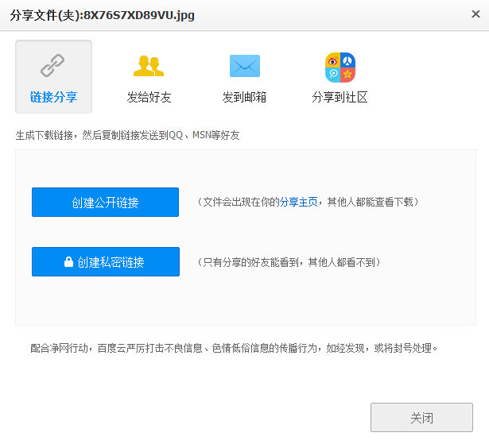Click the 发给好友 friends icon

(149, 66)
